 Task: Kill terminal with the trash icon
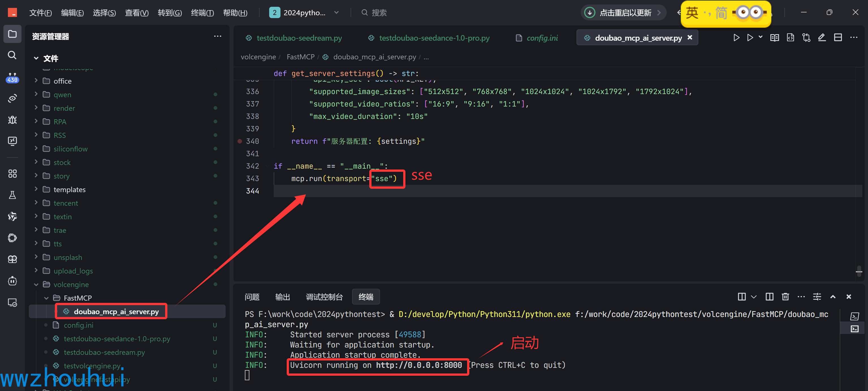click(785, 296)
